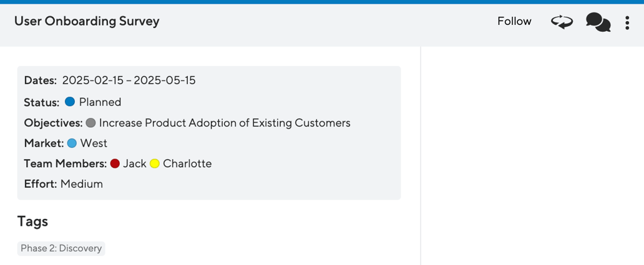Select team member Jack
The width and height of the screenshot is (644, 265).
coord(134,164)
